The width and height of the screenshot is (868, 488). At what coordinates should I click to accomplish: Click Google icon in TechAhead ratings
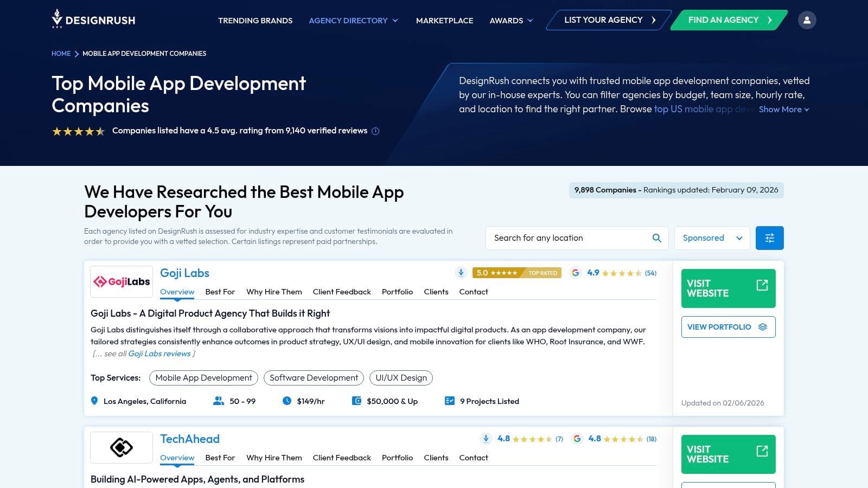pos(577,439)
